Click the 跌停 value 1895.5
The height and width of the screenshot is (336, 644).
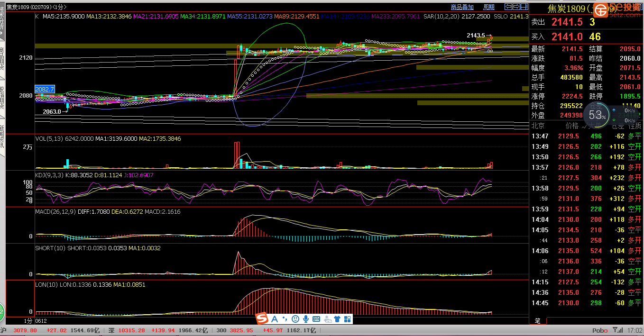630,96
